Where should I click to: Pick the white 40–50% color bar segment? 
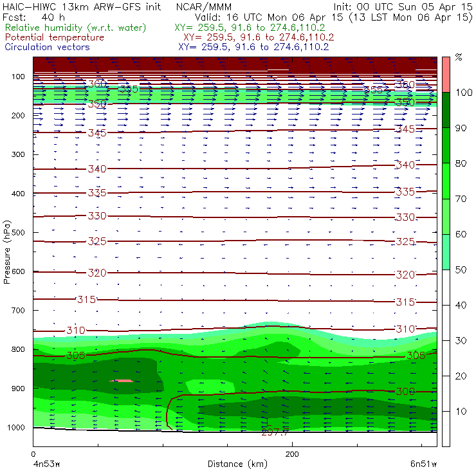coord(446,288)
